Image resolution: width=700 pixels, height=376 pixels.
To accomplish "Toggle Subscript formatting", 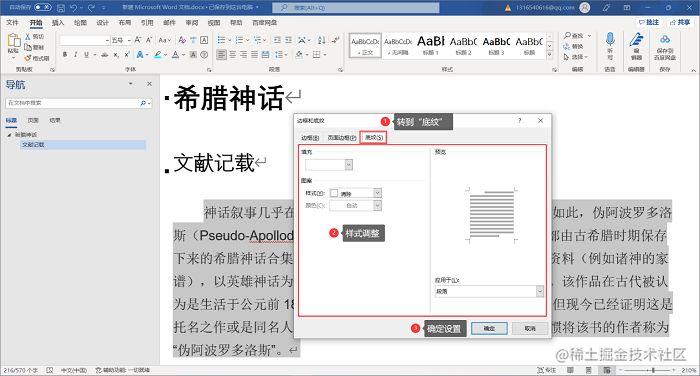I will click(116, 54).
